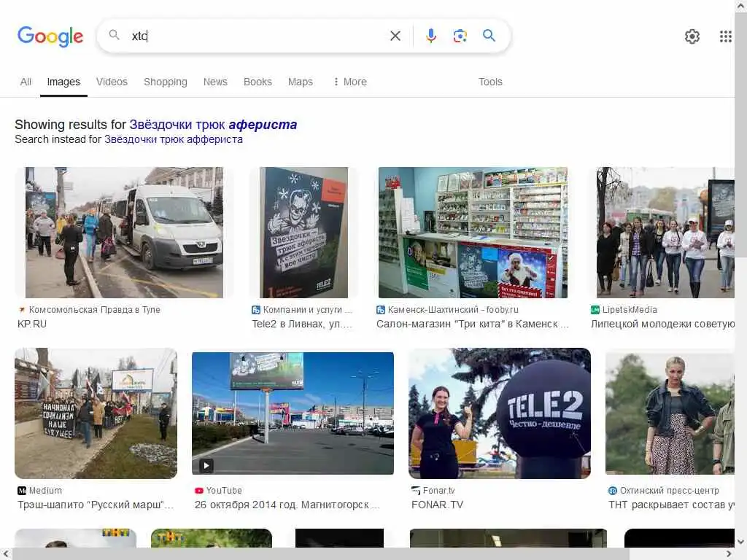Click the vertical scrollbar up arrow
Screen dimensions: 747x560
740,5
